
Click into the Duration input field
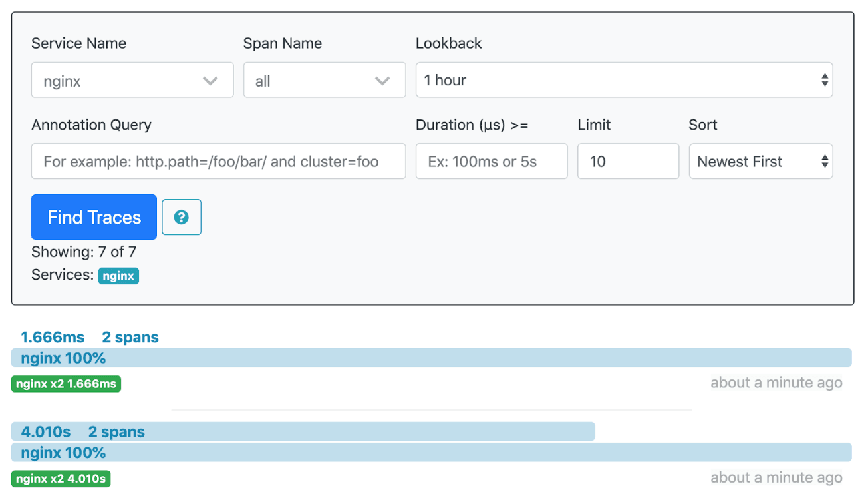pyautogui.click(x=491, y=162)
